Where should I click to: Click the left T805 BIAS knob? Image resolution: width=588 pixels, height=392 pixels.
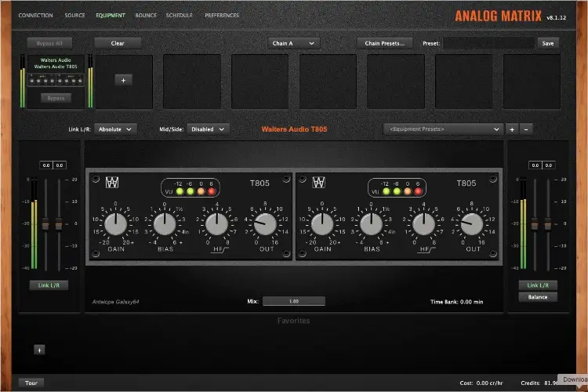tap(164, 224)
